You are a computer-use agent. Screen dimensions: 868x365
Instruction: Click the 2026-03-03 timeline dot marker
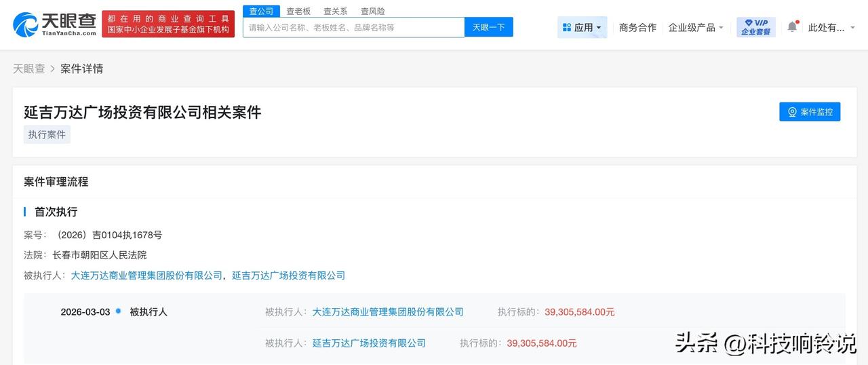coord(119,311)
